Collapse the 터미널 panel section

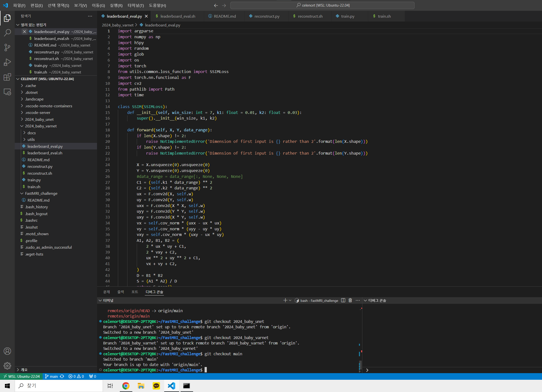click(100, 300)
